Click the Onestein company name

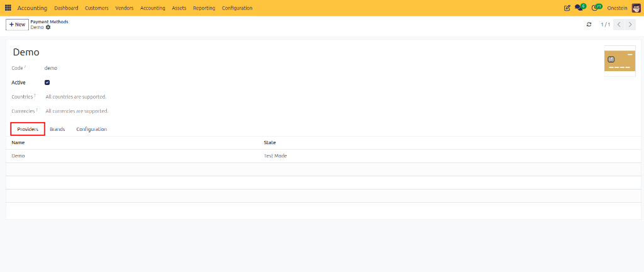coord(618,8)
